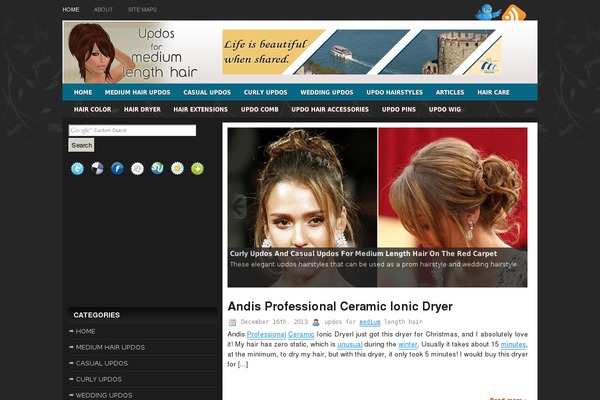Share via the StumbleUpon icon
This screenshot has width=600, height=400.
[x=157, y=168]
